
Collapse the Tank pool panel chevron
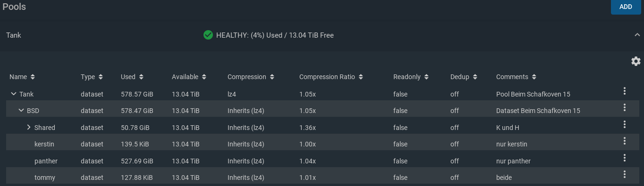click(637, 35)
